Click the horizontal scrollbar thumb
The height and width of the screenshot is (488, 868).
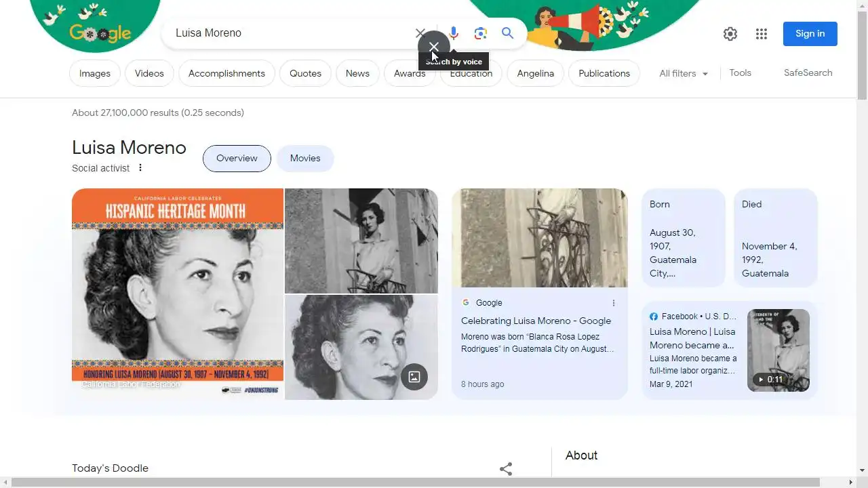tap(416, 483)
